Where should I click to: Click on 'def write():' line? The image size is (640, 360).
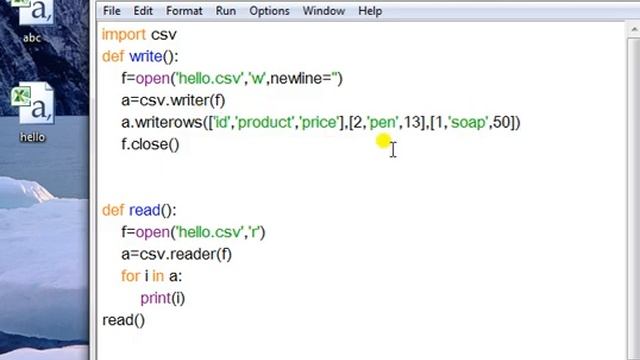[x=140, y=57]
